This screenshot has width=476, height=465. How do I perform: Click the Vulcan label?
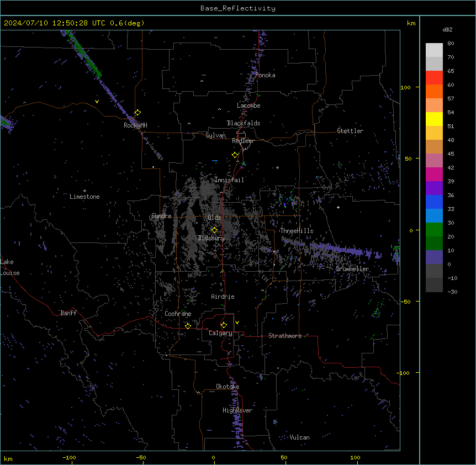[x=299, y=437]
